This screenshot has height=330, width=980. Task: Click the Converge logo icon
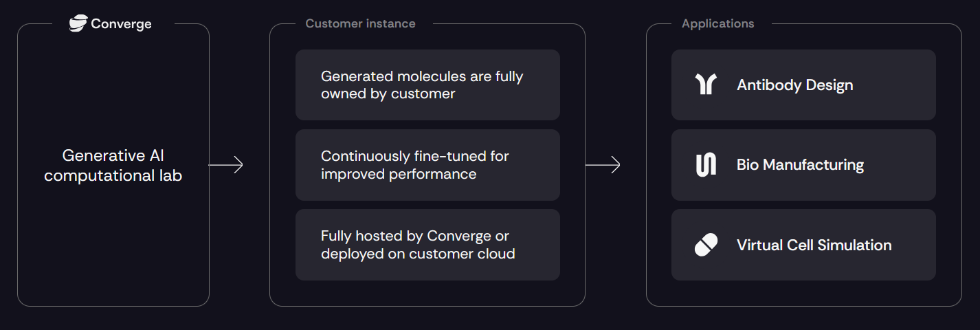pyautogui.click(x=78, y=23)
